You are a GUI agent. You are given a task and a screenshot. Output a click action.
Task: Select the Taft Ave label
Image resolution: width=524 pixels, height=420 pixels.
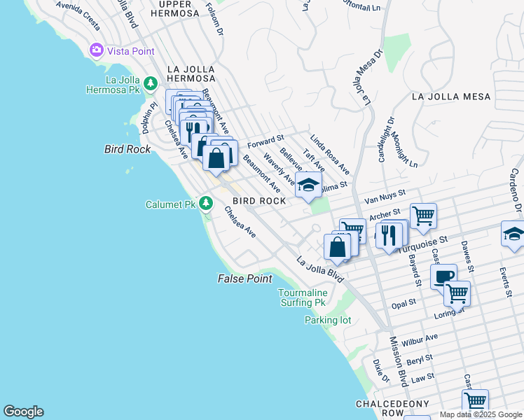click(x=313, y=160)
